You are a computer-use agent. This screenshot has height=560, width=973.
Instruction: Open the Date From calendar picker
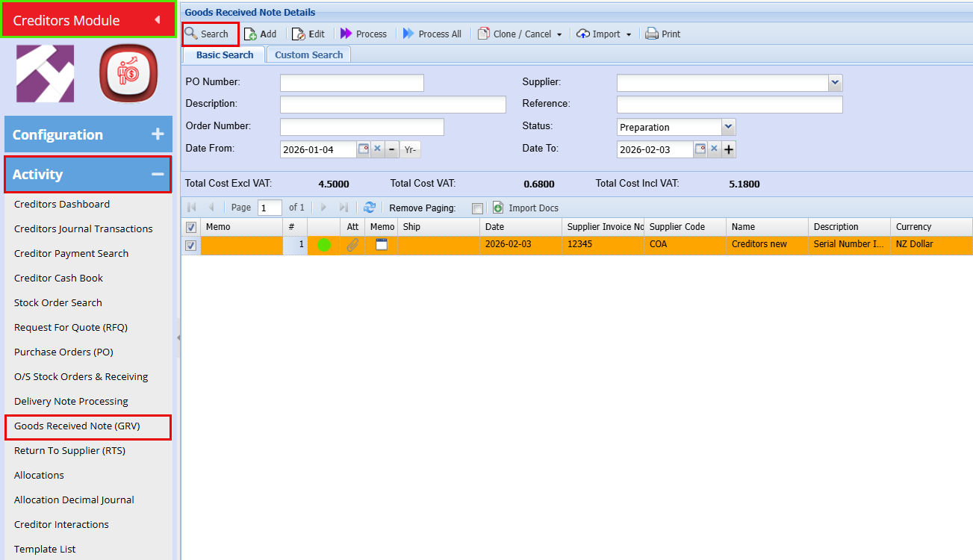[x=364, y=149]
